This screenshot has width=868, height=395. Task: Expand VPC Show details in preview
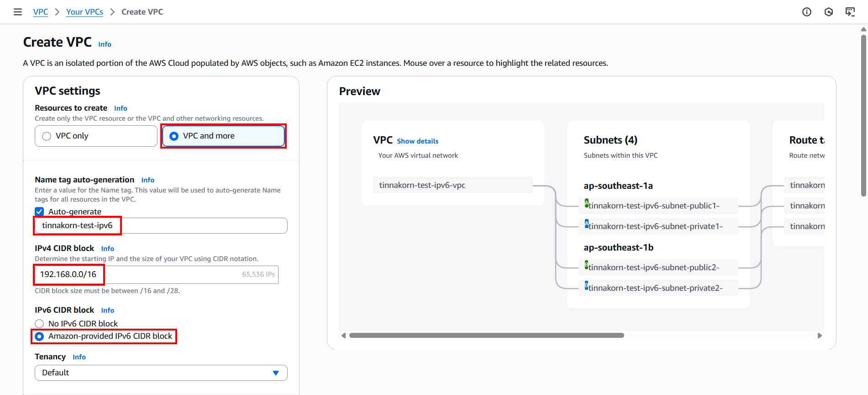417,141
